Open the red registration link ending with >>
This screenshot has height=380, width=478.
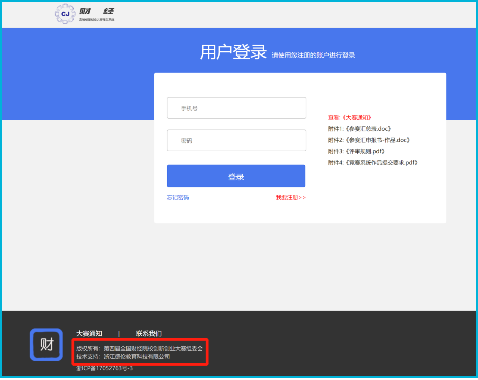point(291,198)
